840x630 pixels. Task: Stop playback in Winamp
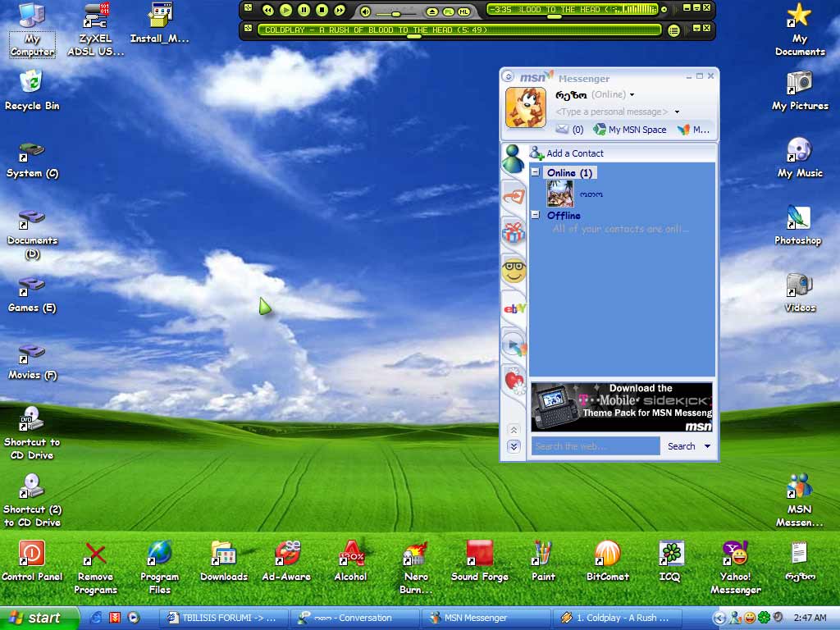pyautogui.click(x=322, y=10)
